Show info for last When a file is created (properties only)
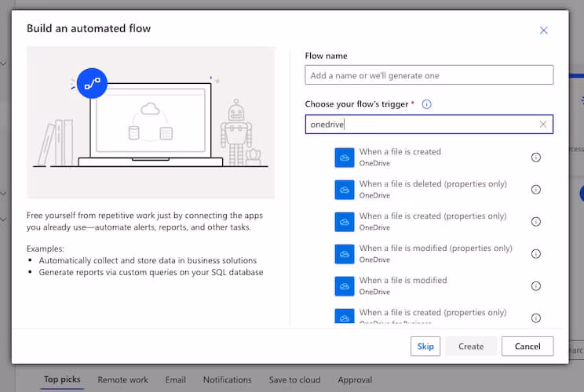 [535, 318]
